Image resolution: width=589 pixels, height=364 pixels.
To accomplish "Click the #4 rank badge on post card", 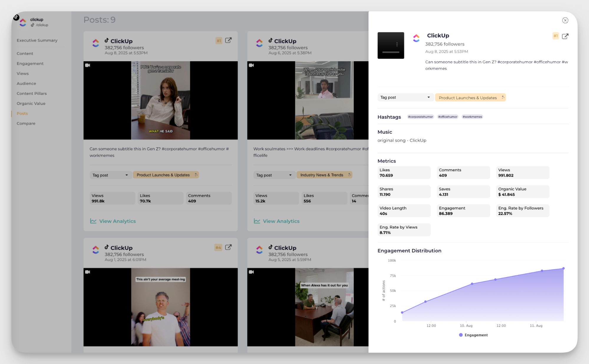I will 218,247.
